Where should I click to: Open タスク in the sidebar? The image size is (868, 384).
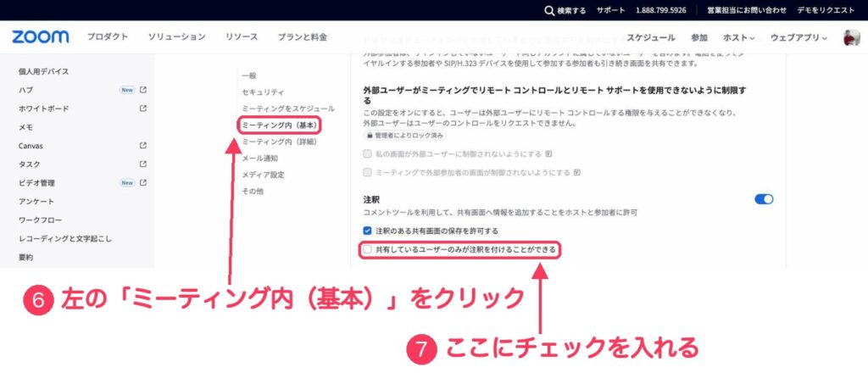tap(29, 164)
